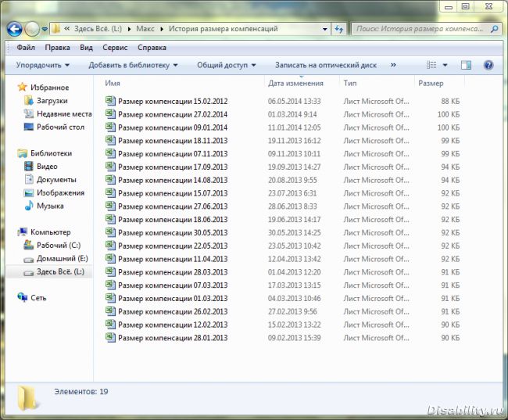
Task: Open the Сервис menu
Action: tap(115, 48)
